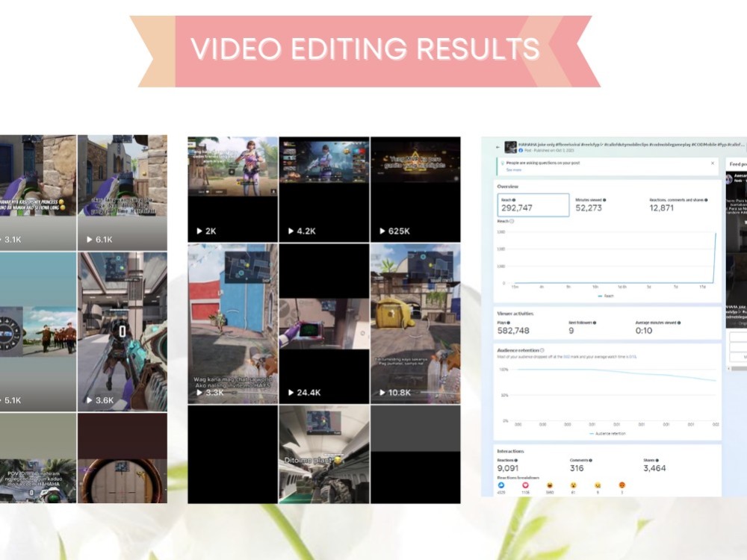Viewport: 747px width, 560px height.
Task: Open the sniper scope video thumbnail
Action: [123, 458]
